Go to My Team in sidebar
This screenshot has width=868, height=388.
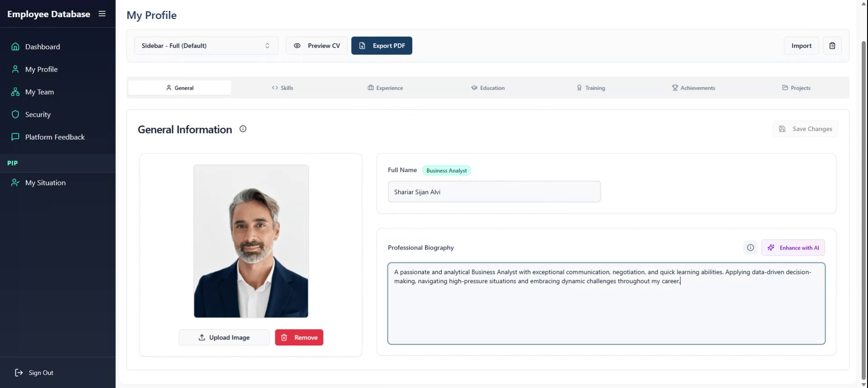[39, 92]
